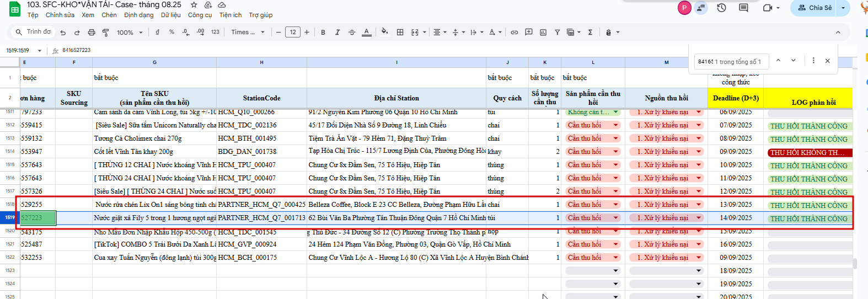
Task: Open the Định dạng menu
Action: (139, 15)
